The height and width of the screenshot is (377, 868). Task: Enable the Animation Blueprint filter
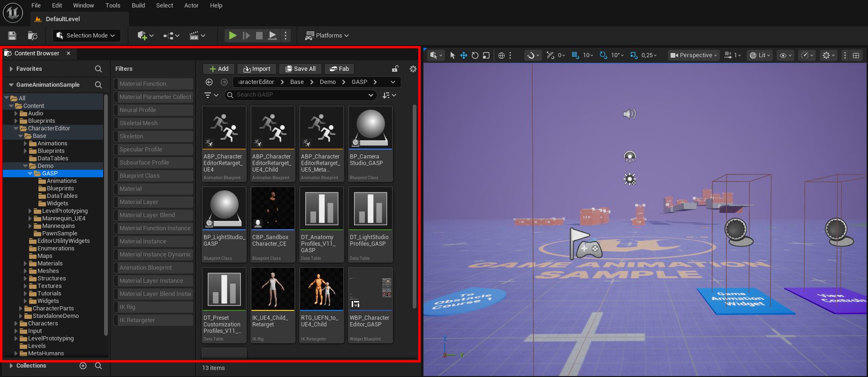153,268
